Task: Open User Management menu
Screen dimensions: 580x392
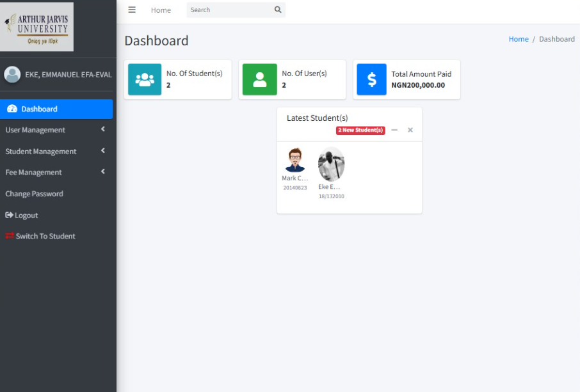Action: [x=56, y=130]
